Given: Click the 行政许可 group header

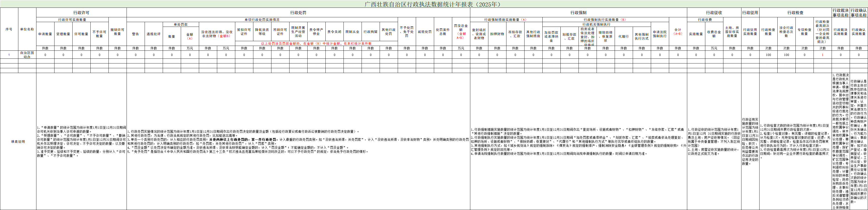Looking at the screenshot, I should click(x=81, y=13).
